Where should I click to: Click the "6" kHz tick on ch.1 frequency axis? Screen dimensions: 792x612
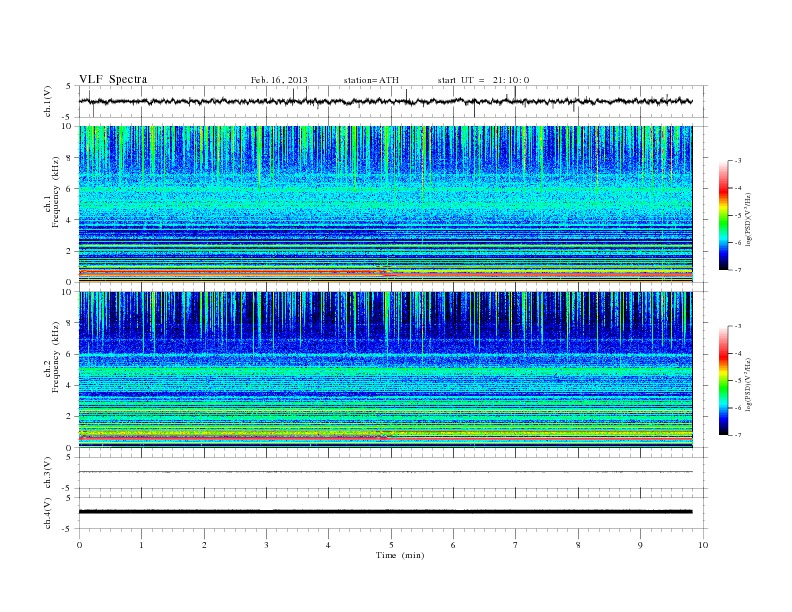[x=70, y=189]
